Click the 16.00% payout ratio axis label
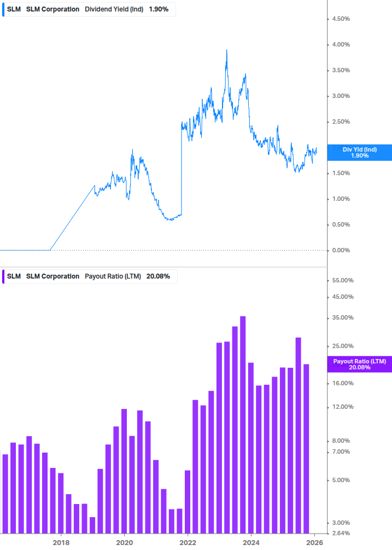Image resolution: width=392 pixels, height=550 pixels. pyautogui.click(x=343, y=384)
